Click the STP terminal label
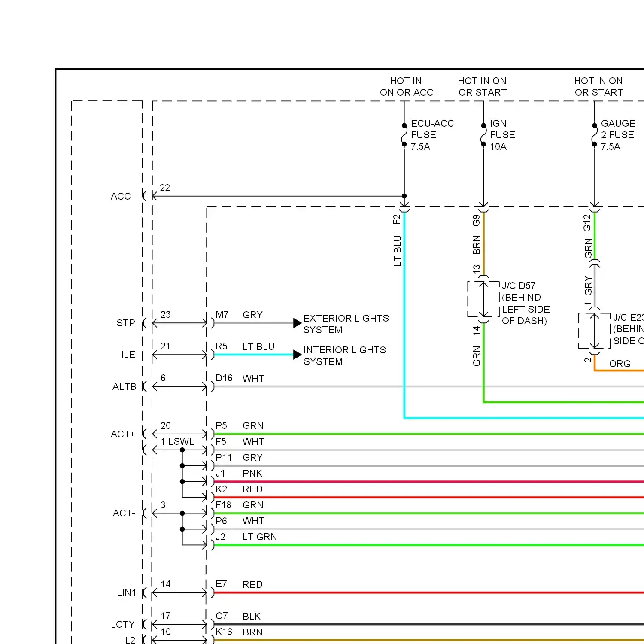644x644 pixels. (x=126, y=323)
